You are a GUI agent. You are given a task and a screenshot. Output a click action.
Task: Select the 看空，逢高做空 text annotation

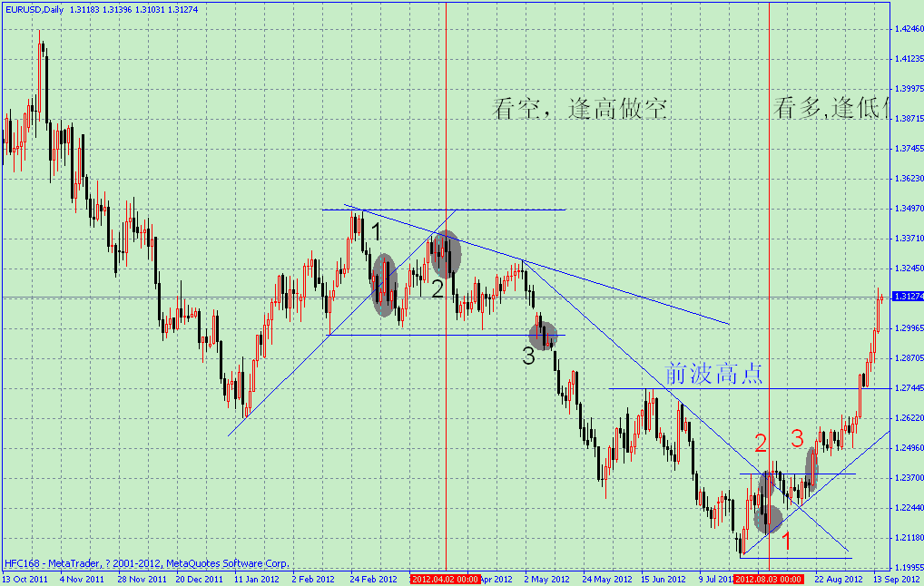pyautogui.click(x=580, y=109)
